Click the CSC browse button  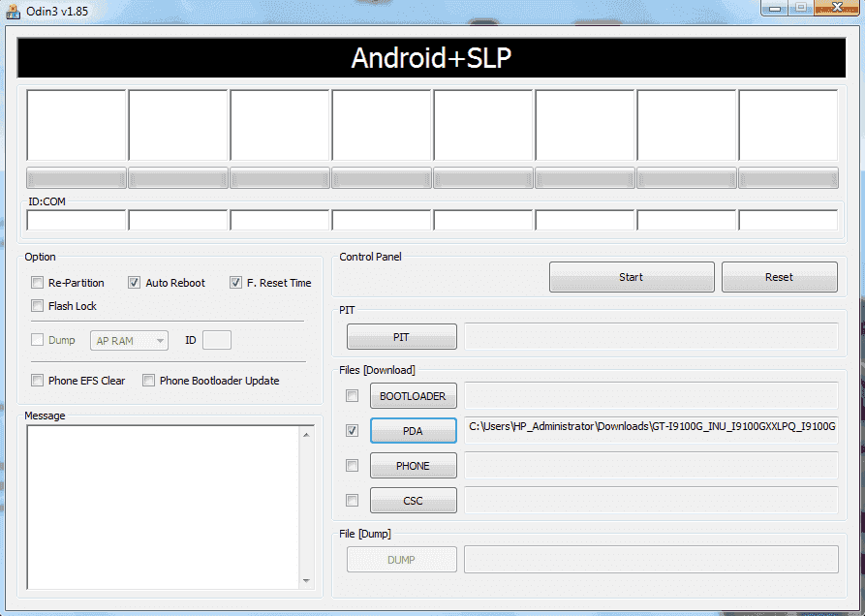click(x=414, y=500)
